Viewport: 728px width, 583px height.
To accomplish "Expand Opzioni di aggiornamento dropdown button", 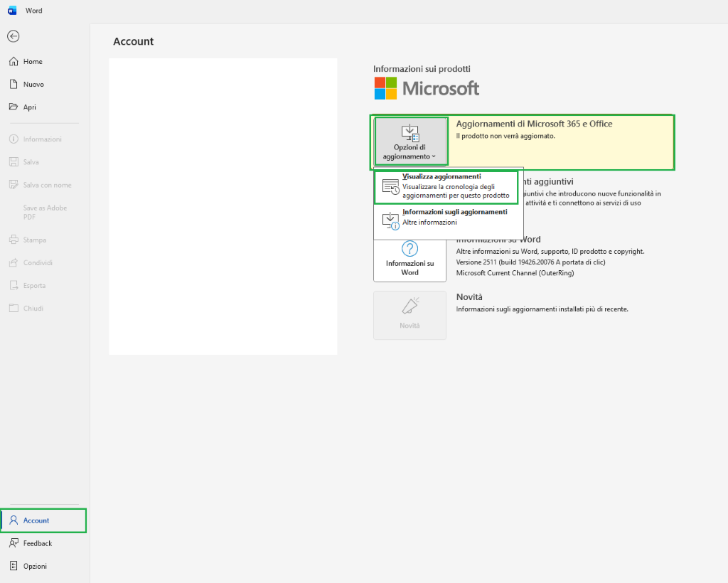I will pyautogui.click(x=409, y=141).
